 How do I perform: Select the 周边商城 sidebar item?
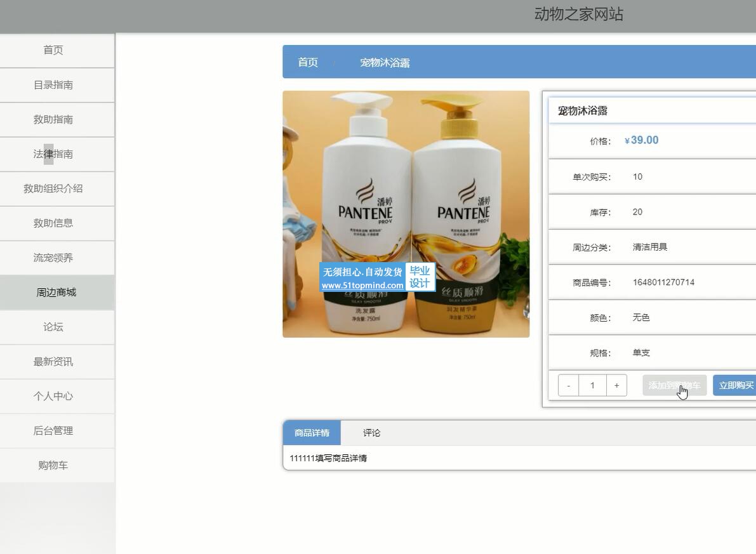56,292
